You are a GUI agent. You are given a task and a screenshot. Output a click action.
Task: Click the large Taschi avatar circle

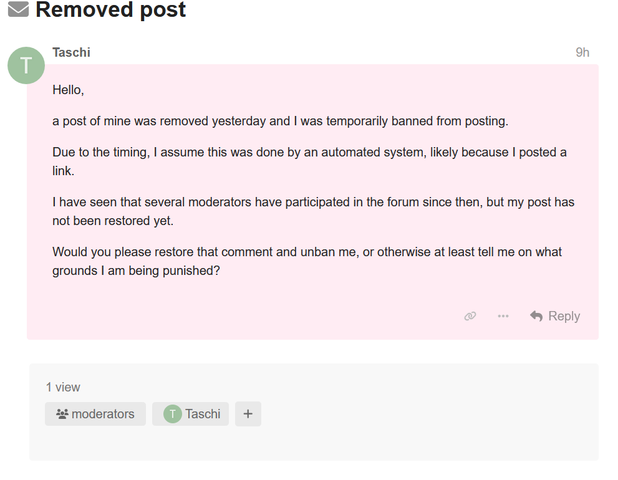(26, 65)
